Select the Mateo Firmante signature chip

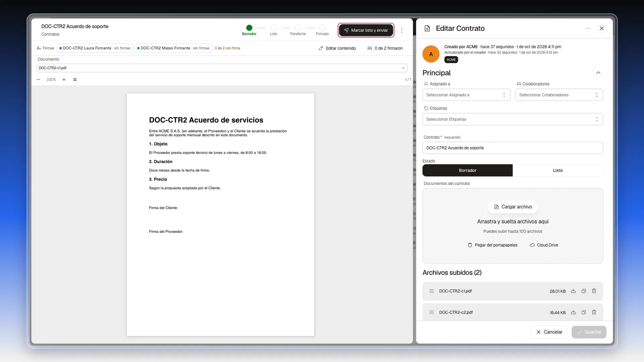[x=173, y=48]
